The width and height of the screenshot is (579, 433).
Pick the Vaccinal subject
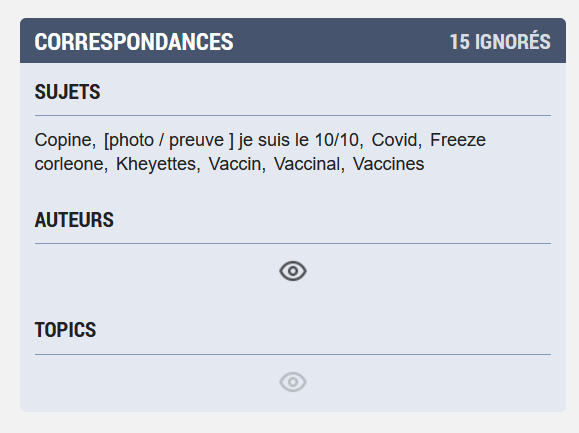306,164
